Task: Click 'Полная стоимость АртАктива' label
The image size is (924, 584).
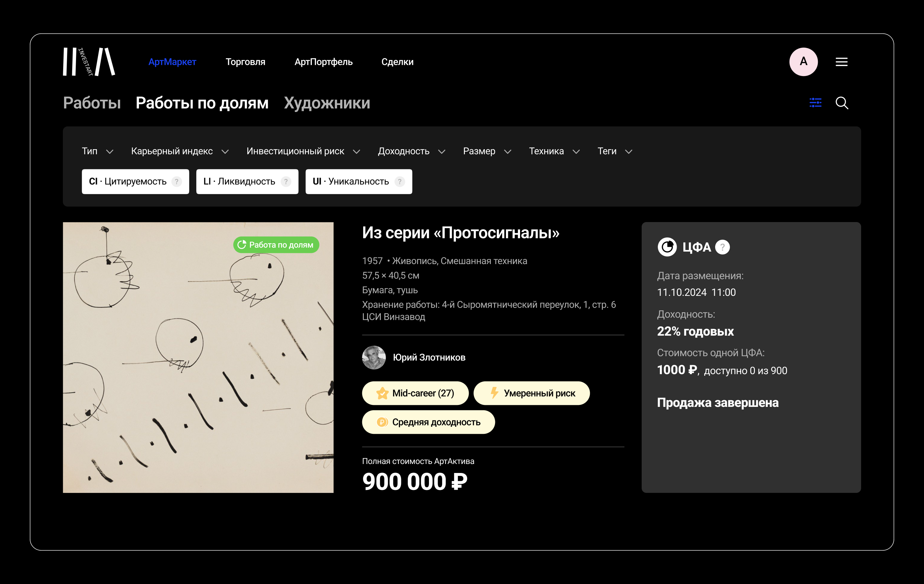Action: (x=418, y=461)
